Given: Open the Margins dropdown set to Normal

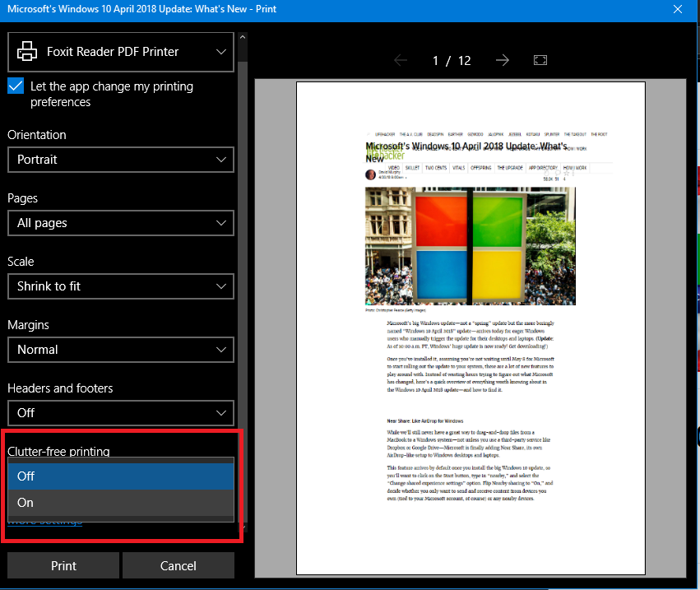Looking at the screenshot, I should [x=120, y=350].
